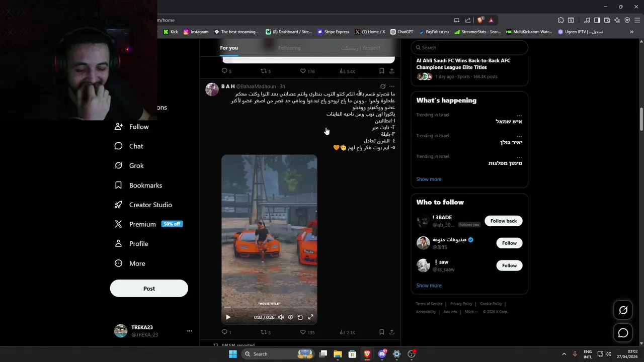
Task: Open Follow in the sidebar
Action: tap(132, 127)
